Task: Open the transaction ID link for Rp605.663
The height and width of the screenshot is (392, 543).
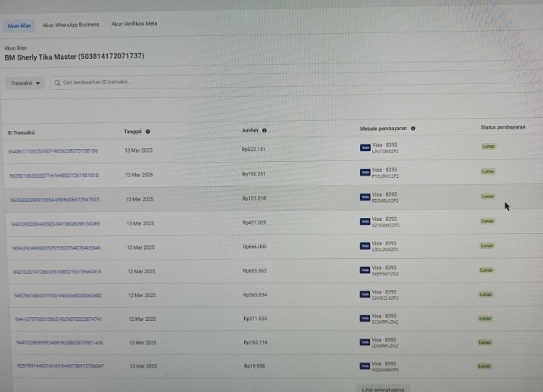Action: (57, 272)
